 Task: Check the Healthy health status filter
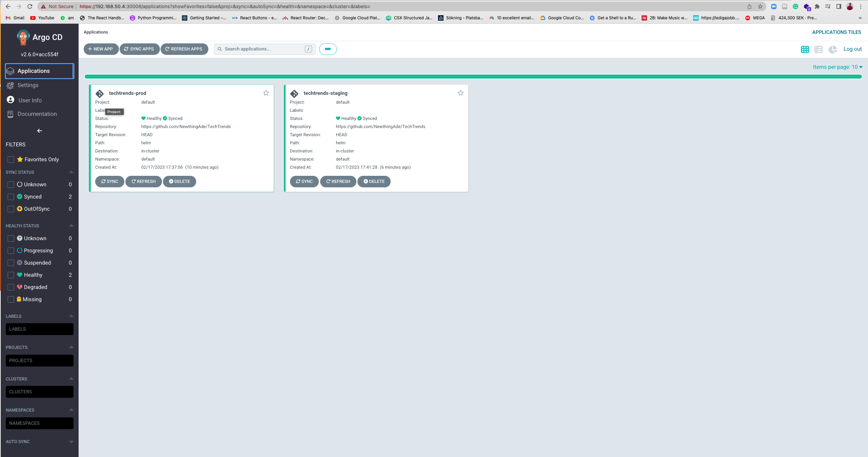(x=11, y=275)
